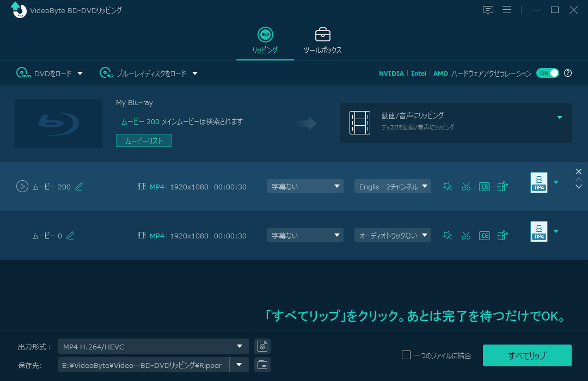
Task: Open hardware acceleration help question icon
Action: [x=568, y=73]
